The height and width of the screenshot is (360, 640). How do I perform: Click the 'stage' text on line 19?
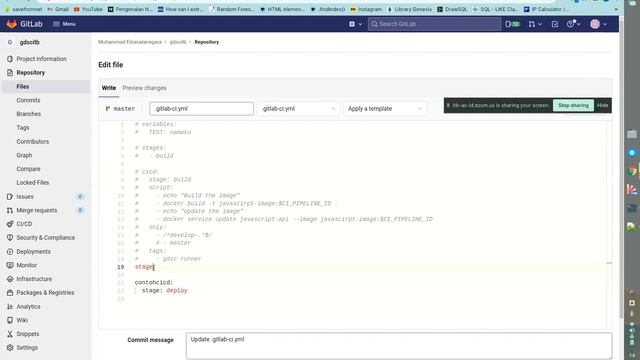pyautogui.click(x=144, y=267)
